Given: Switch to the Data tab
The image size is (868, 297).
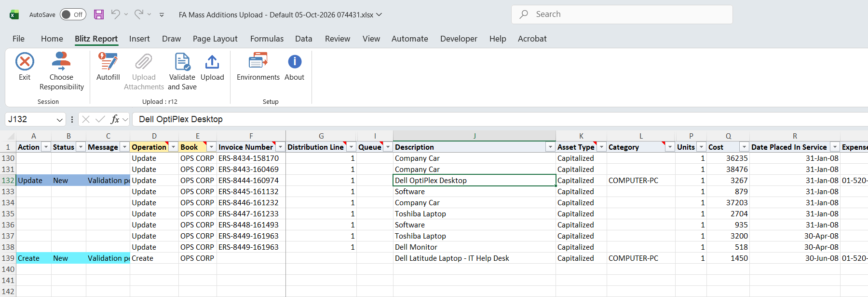Looking at the screenshot, I should pyautogui.click(x=304, y=39).
